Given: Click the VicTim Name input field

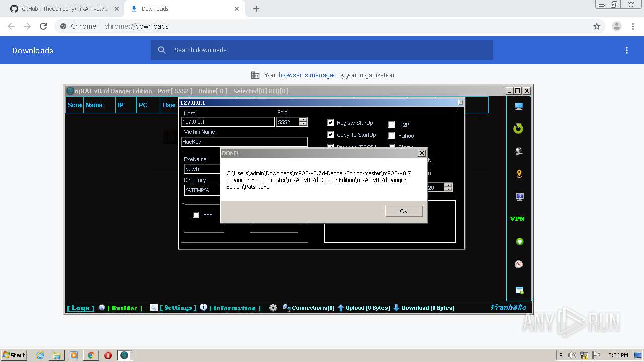Looking at the screenshot, I should [x=245, y=142].
